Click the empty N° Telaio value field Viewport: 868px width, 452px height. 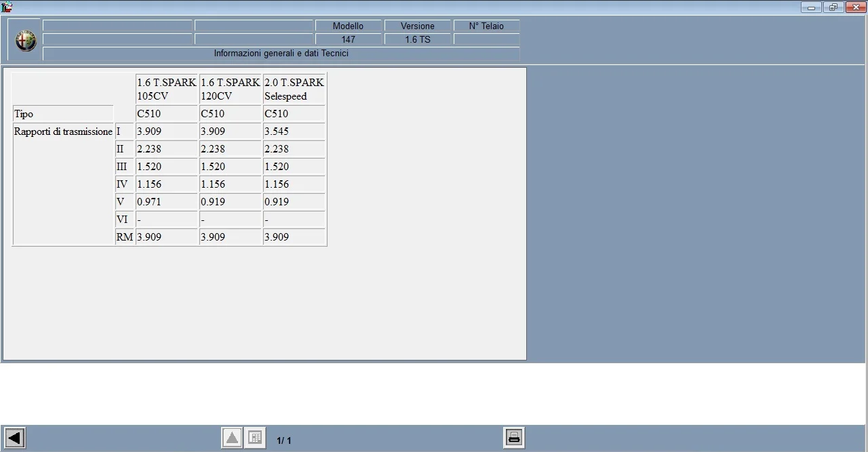487,39
